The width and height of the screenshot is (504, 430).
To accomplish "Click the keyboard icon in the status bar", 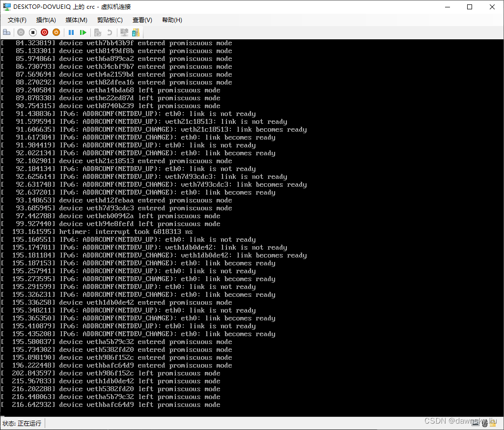I will click(x=476, y=423).
